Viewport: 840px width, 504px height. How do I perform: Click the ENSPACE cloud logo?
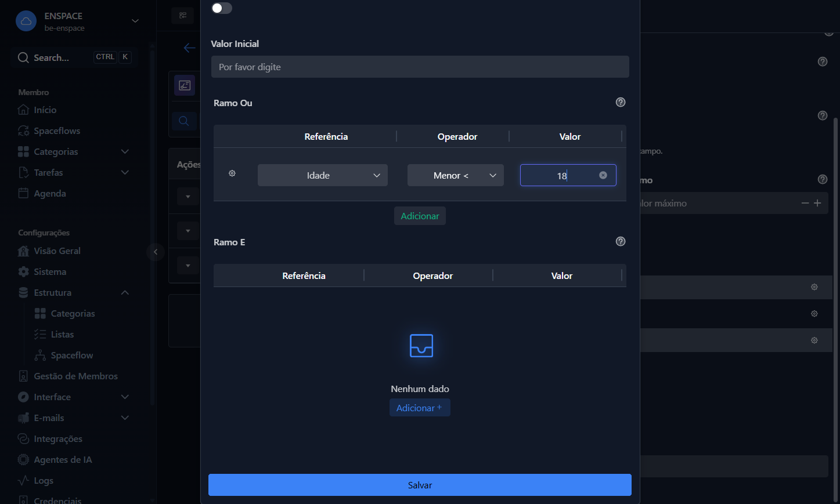(x=26, y=21)
